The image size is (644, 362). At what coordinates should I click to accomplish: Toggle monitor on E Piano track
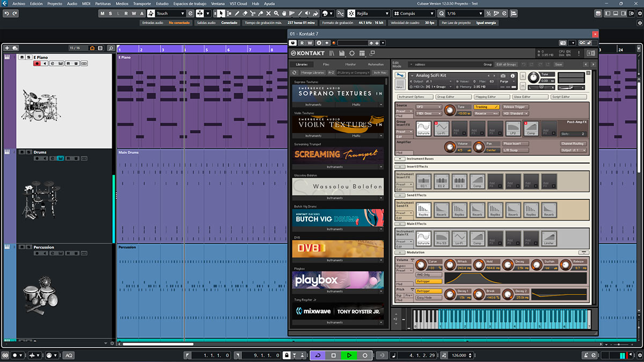tap(45, 63)
